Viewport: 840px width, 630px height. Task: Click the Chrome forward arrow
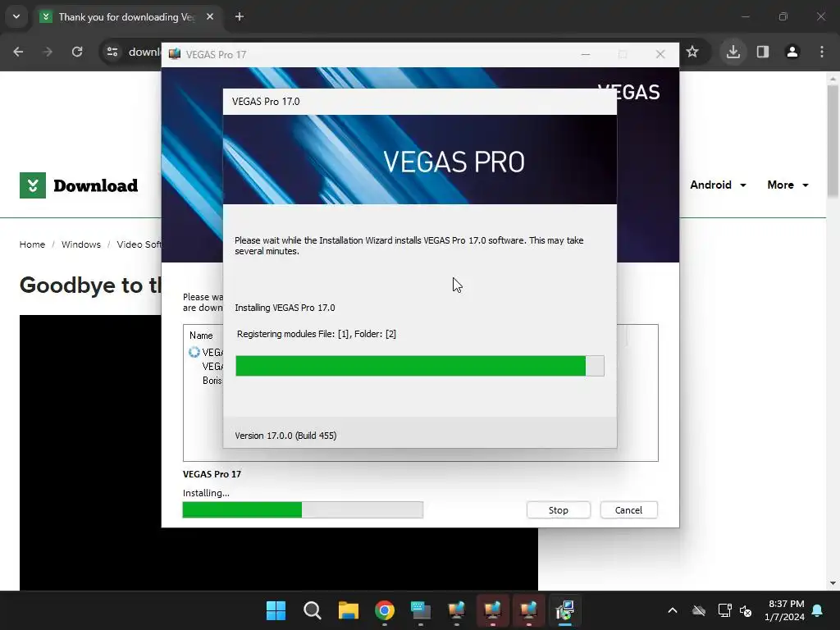[48, 52]
